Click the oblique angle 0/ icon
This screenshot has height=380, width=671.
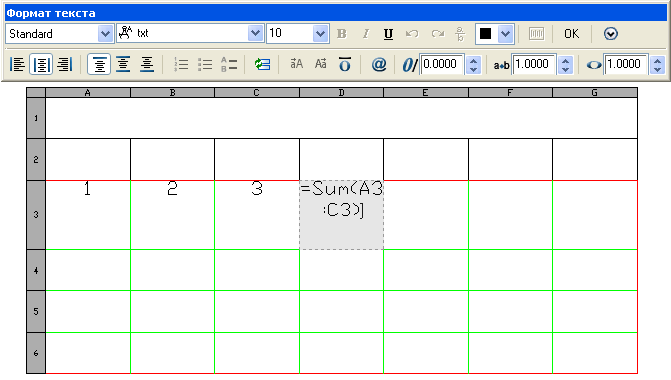(x=409, y=65)
